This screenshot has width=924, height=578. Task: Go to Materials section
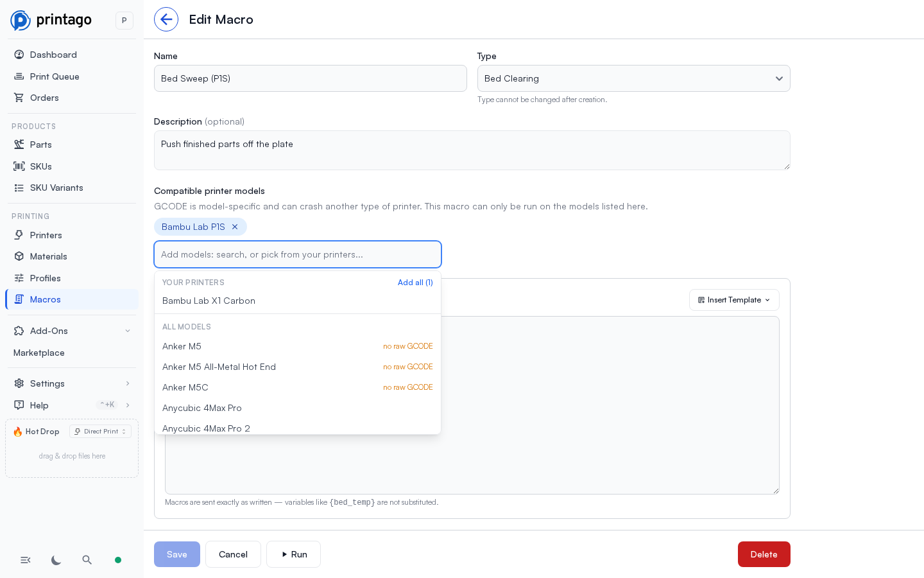(72, 256)
